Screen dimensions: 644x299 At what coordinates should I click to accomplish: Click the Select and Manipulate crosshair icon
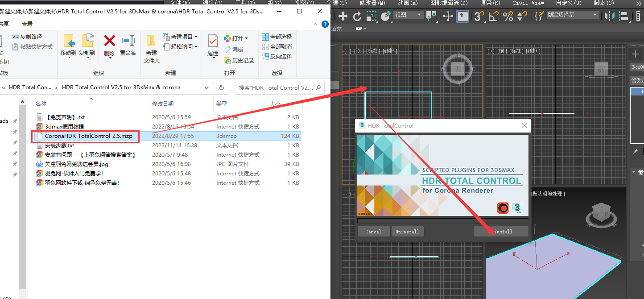pos(448,17)
